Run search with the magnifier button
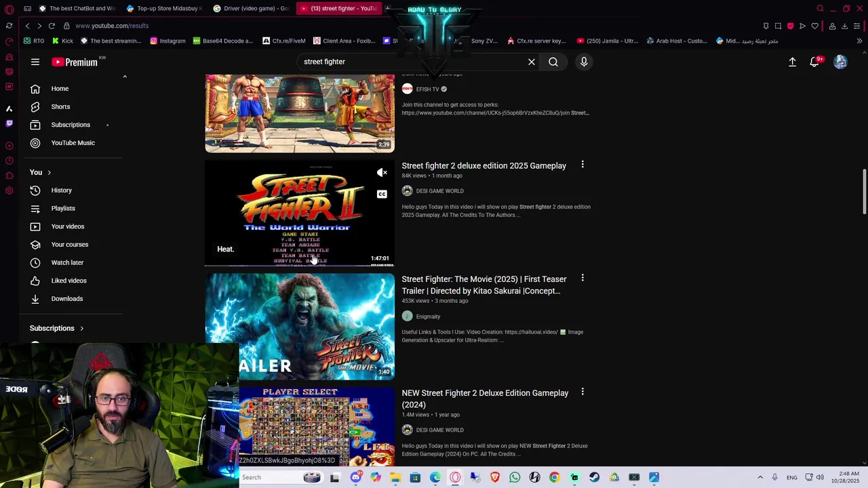This screenshot has width=868, height=488. 553,62
